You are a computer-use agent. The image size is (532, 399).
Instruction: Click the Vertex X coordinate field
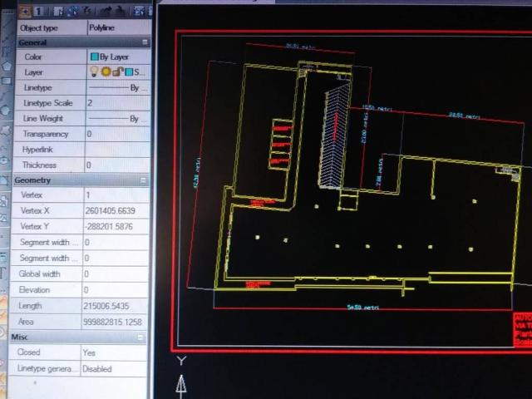(111, 211)
